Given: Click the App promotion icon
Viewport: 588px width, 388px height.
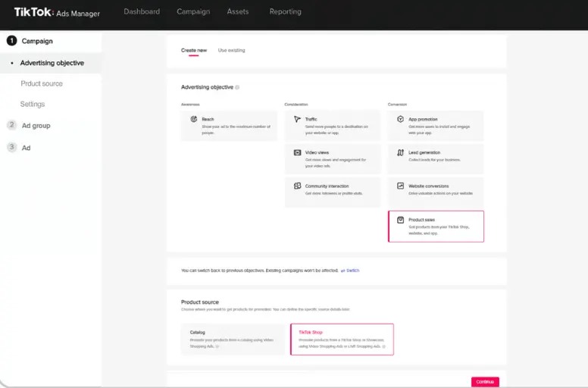Looking at the screenshot, I should point(401,119).
